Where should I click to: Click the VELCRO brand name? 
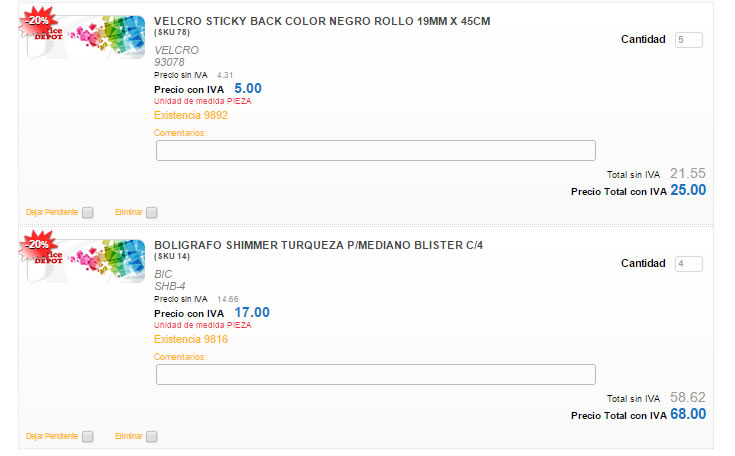coord(176,50)
